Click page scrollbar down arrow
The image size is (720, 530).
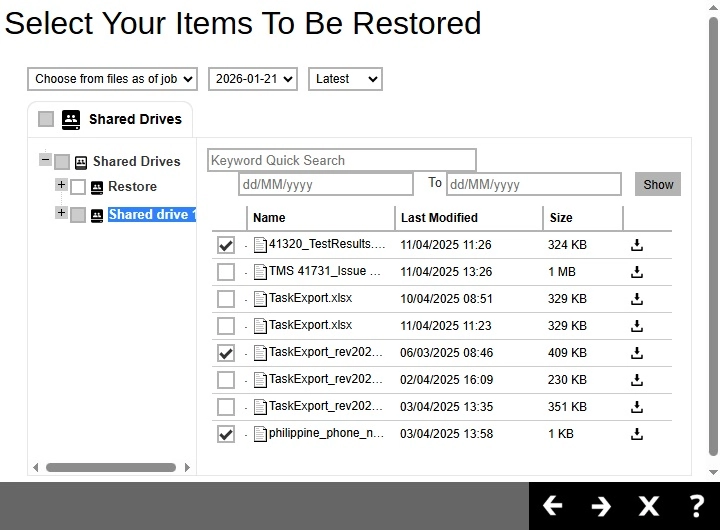(x=713, y=472)
